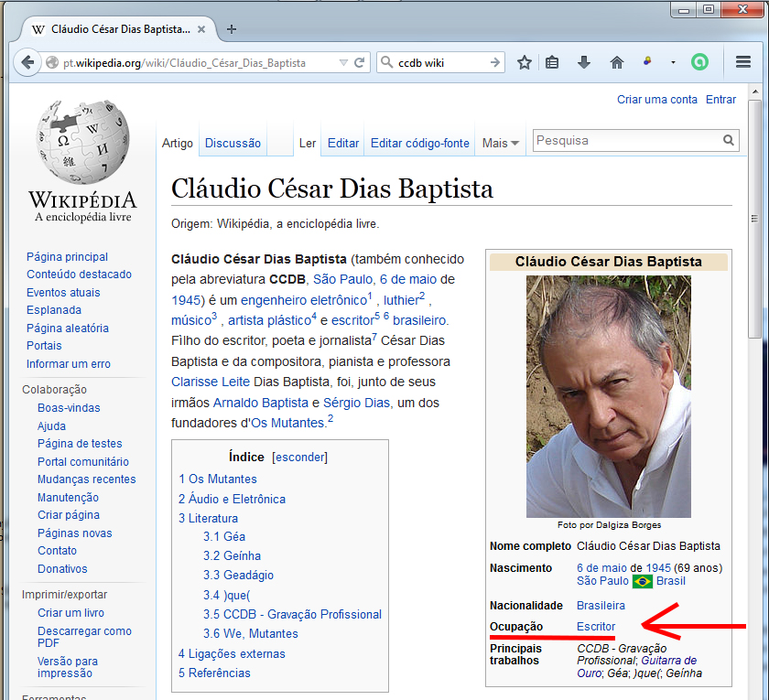Click the browser back arrow button
Image resolution: width=769 pixels, height=700 pixels.
(27, 62)
